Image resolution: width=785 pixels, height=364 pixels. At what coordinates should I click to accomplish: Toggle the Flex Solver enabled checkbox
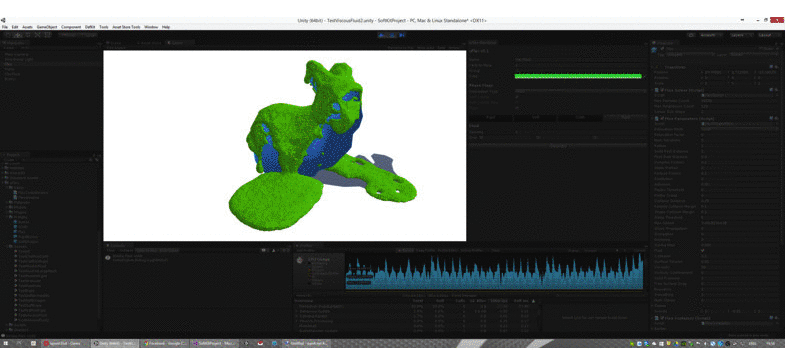662,90
